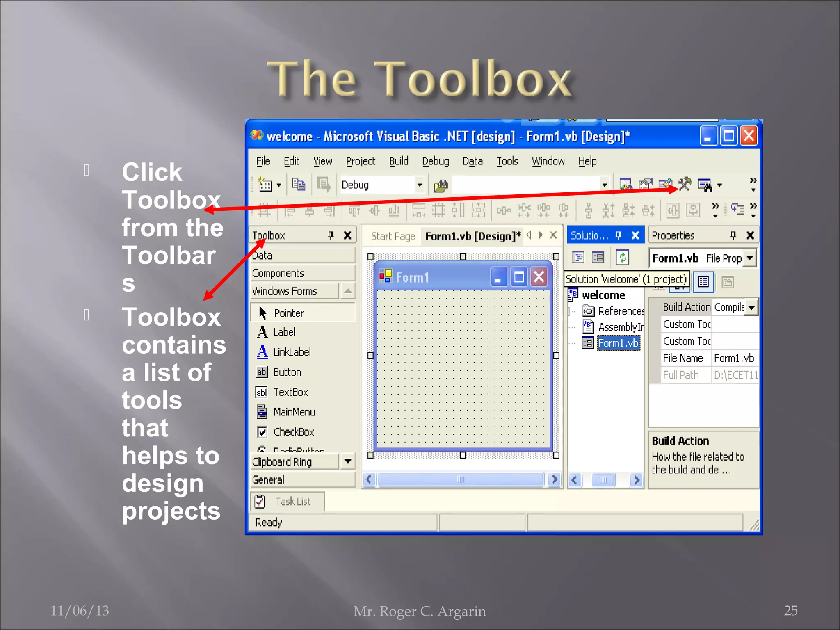Open the Form1.vb File Properties object dropdown
The width and height of the screenshot is (840, 630).
(x=750, y=258)
